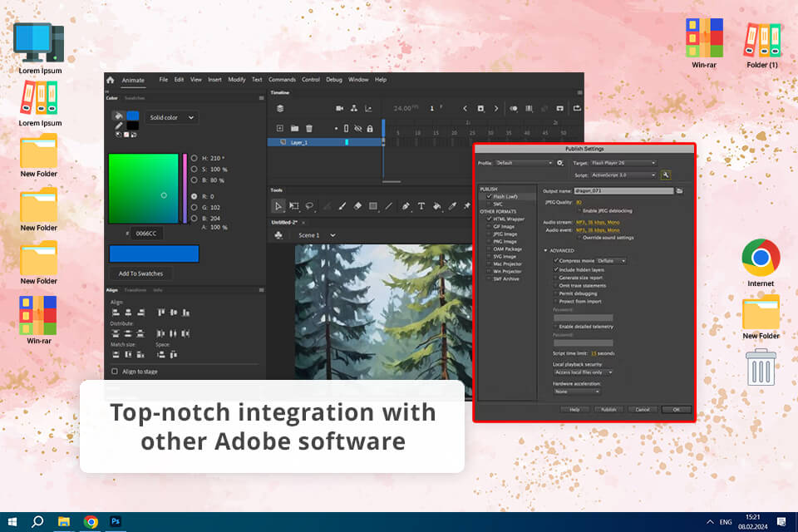Select the Green (G) radio button
Screen dimensions: 798x532
[x=194, y=207]
